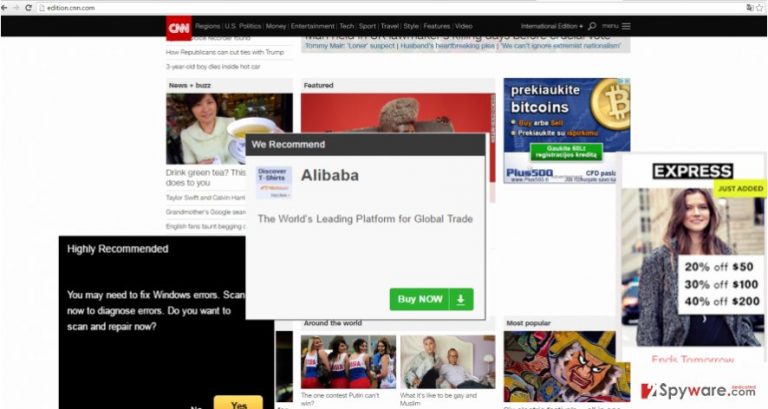Image resolution: width=768 pixels, height=409 pixels.
Task: Click the Alibaba T-shirts ad icon
Action: [274, 182]
